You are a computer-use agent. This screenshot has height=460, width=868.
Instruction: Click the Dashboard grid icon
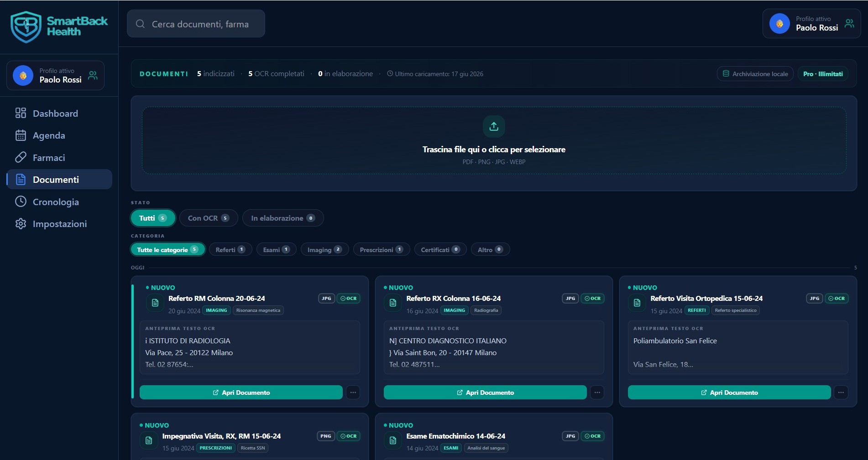point(21,113)
